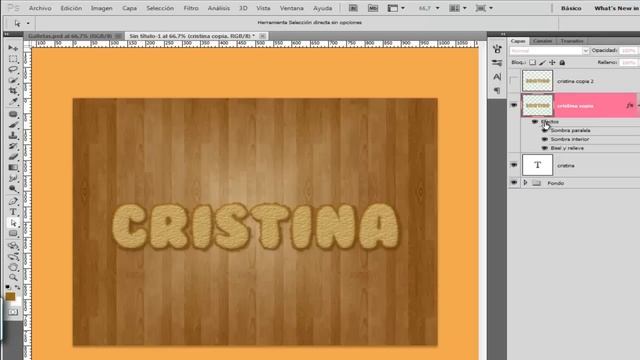The image size is (640, 360).
Task: Select the Quick Selection tool
Action: (x=13, y=80)
